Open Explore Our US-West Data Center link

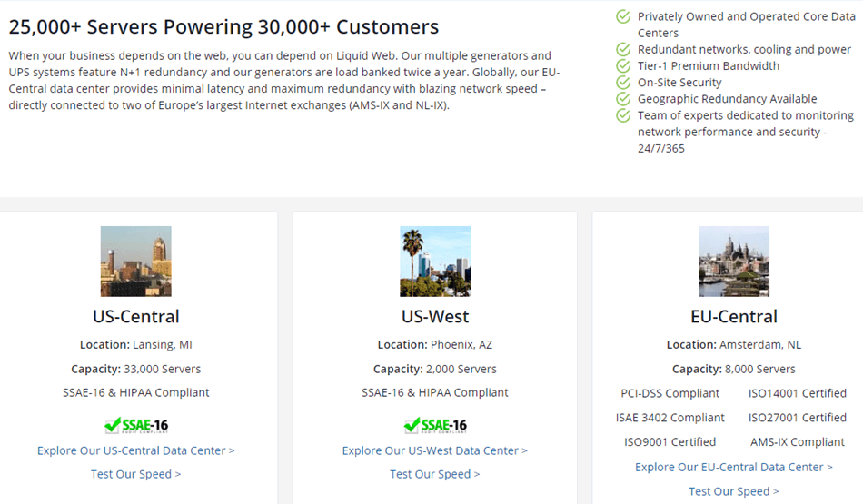pyautogui.click(x=435, y=450)
